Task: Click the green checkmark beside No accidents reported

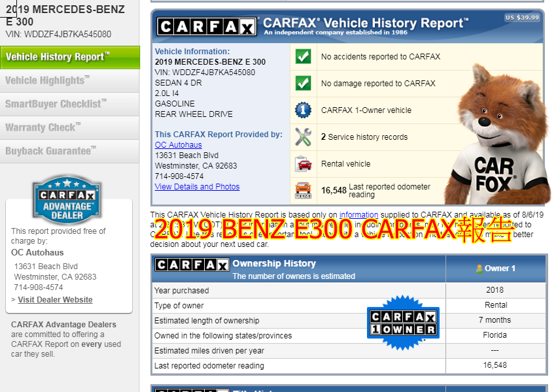Action: click(x=303, y=57)
